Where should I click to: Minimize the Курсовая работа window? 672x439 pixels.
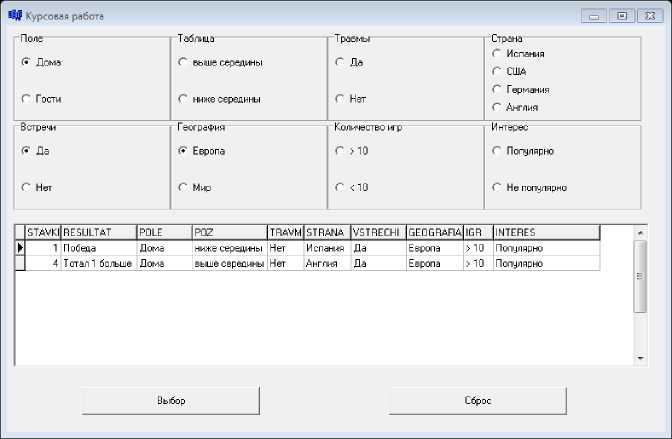594,16
